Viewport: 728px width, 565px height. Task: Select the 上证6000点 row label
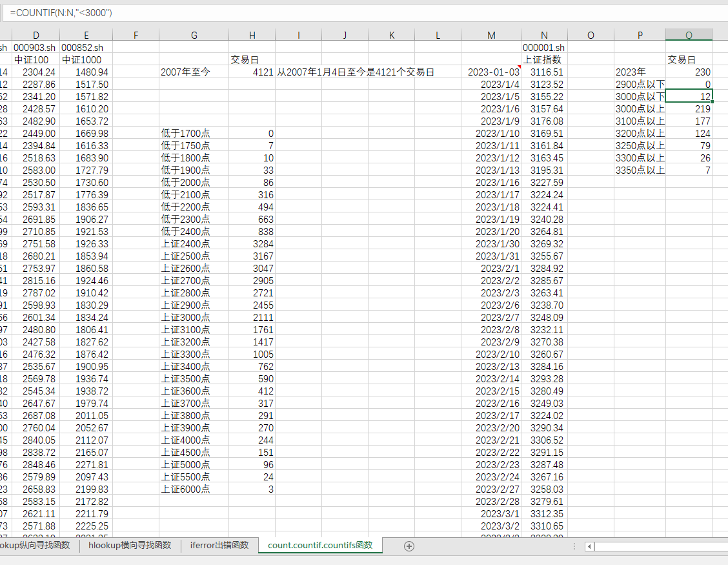coord(194,489)
